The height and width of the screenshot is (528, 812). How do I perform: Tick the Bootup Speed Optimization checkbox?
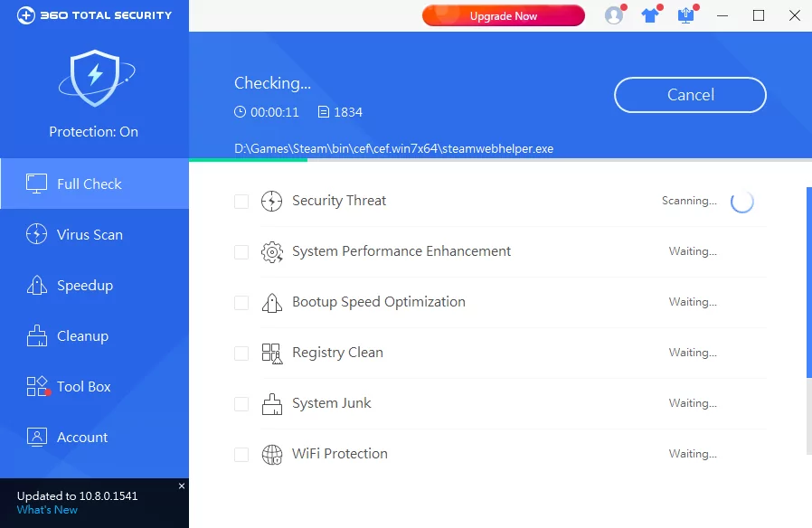point(241,302)
